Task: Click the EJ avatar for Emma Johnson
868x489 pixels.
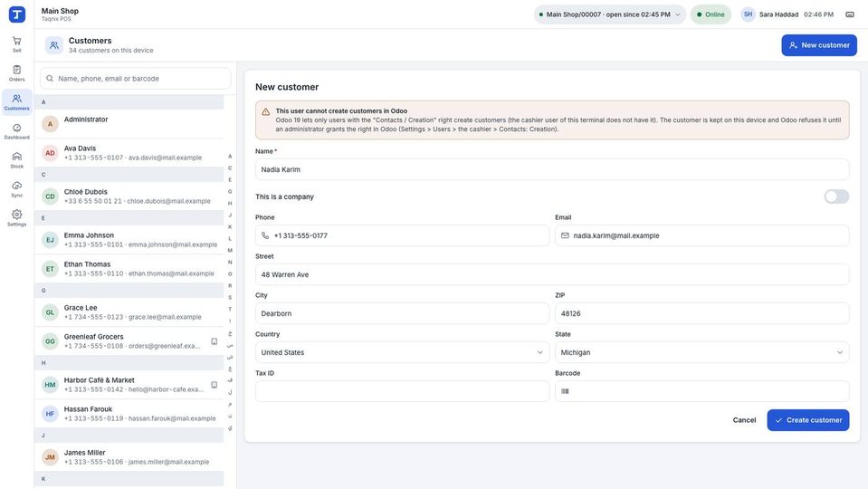Action: pos(51,240)
